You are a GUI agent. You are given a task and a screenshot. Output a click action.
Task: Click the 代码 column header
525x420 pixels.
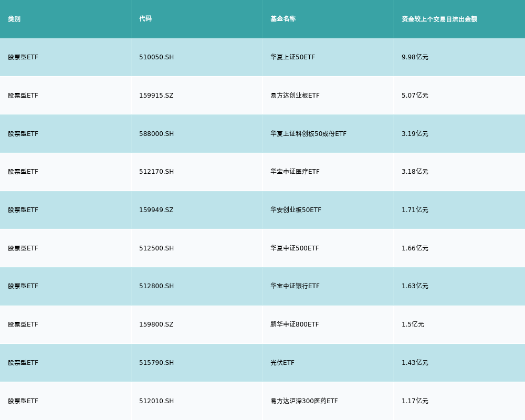pyautogui.click(x=145, y=19)
